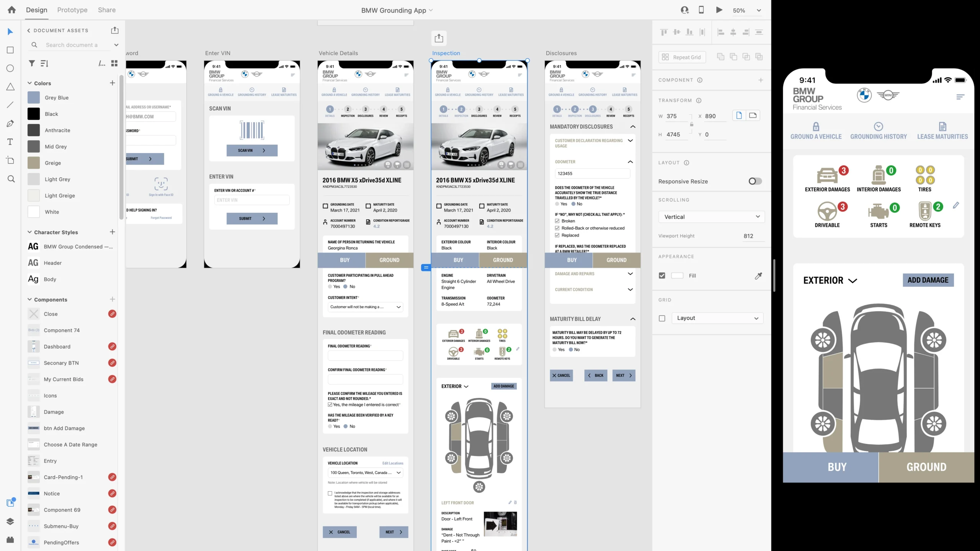The height and width of the screenshot is (551, 980).
Task: Select the Grey Blue color swatch
Action: [34, 98]
